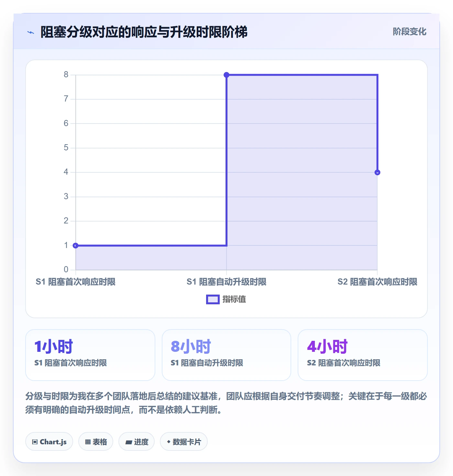Screen dimensions: 453x476
Task: Select the Chart.js tag chip
Action: (49, 441)
